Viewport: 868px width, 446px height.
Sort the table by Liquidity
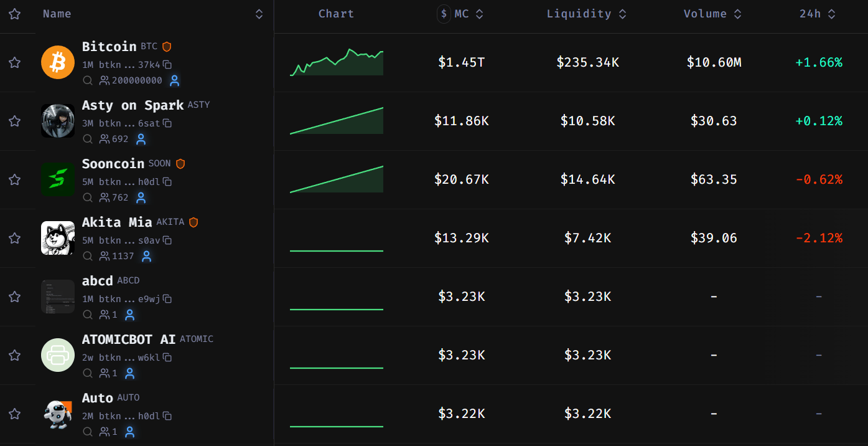coord(586,14)
